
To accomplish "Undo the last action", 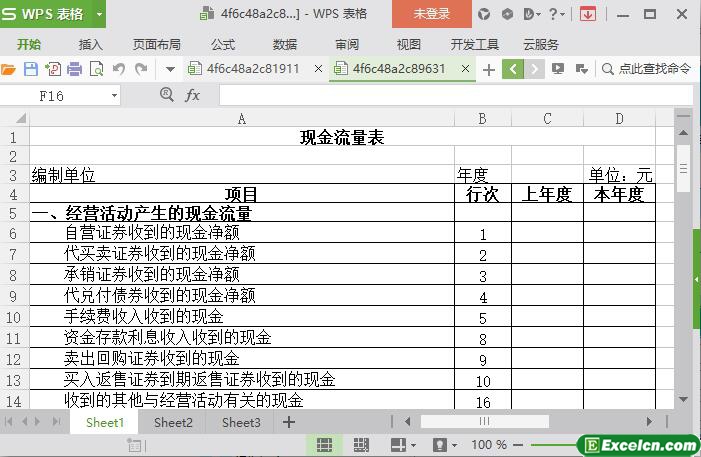I will click(119, 69).
